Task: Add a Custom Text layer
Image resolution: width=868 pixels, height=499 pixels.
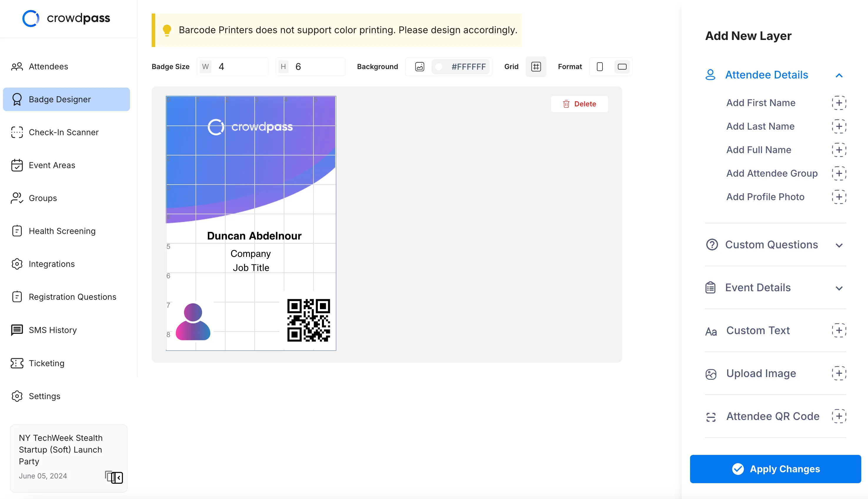Action: pyautogui.click(x=839, y=330)
